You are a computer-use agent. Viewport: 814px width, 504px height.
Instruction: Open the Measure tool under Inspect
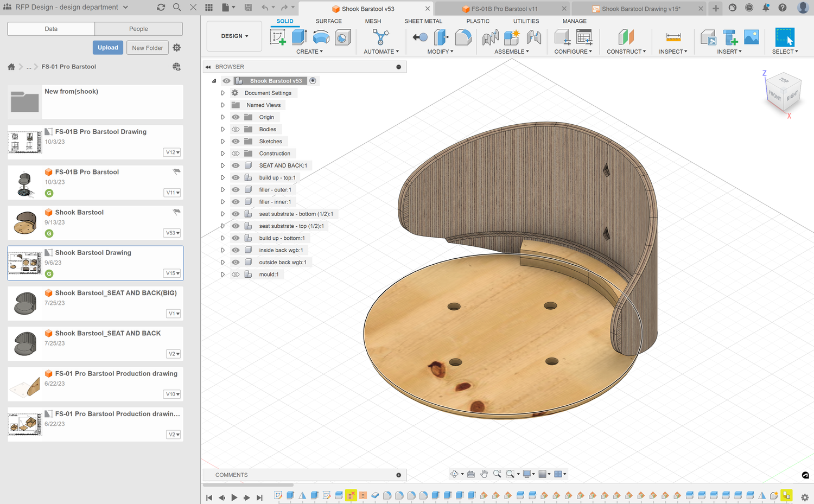point(673,37)
